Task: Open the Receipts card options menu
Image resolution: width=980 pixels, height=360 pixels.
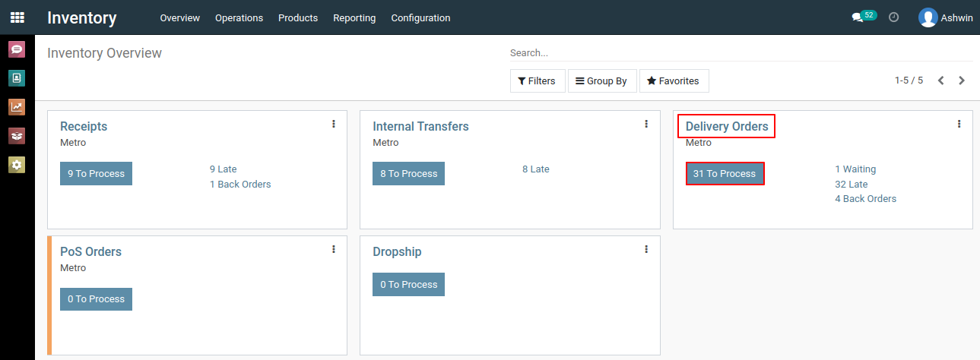Action: point(334,124)
